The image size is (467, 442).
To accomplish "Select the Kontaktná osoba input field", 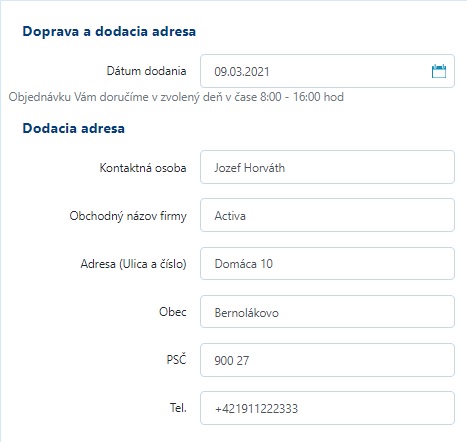I will tap(327, 167).
